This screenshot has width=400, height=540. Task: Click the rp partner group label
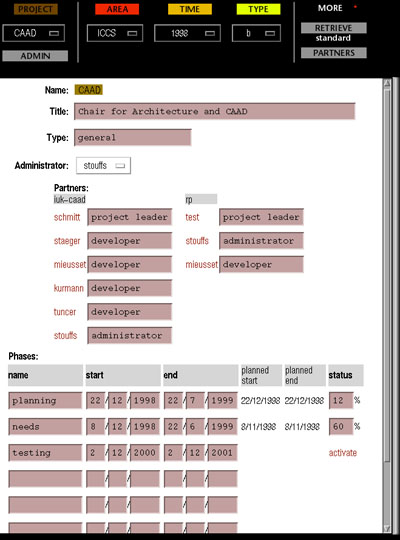[201, 199]
